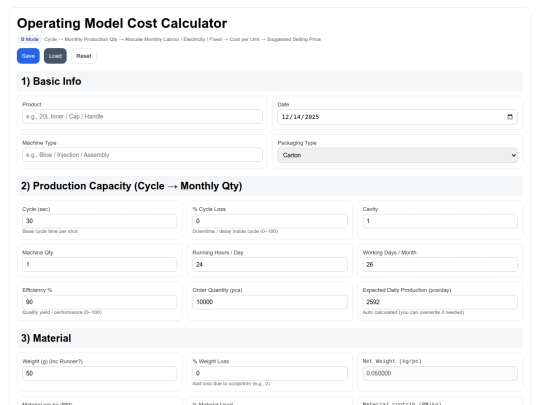This screenshot has height=405, width=540.
Task: Open the Packaging Type dropdown
Action: (x=397, y=155)
